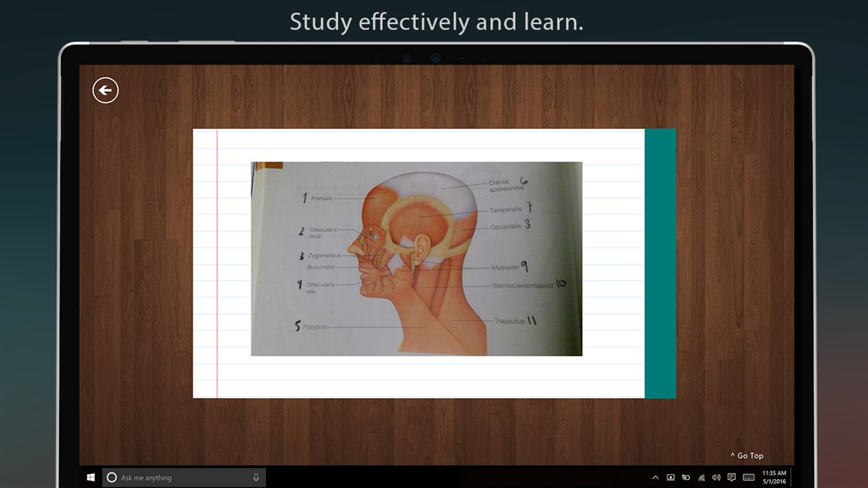Click the Cortana circle icon in search bar
Screen dimensions: 868x488
[x=112, y=477]
